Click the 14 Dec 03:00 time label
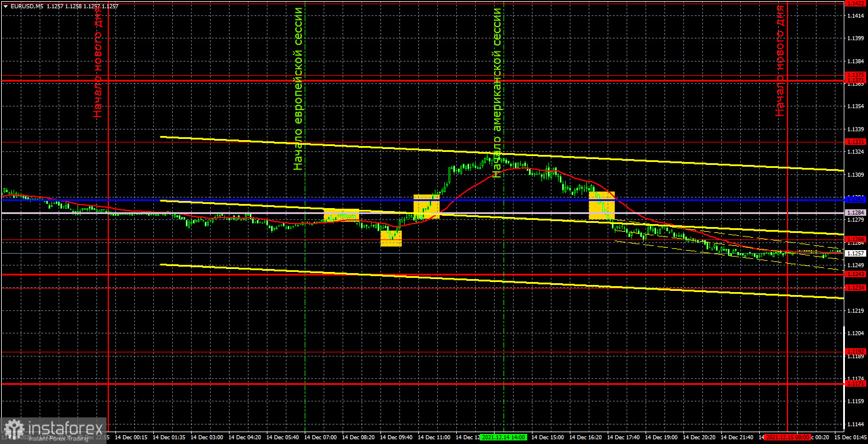This screenshot has width=868, height=444. pyautogui.click(x=208, y=437)
